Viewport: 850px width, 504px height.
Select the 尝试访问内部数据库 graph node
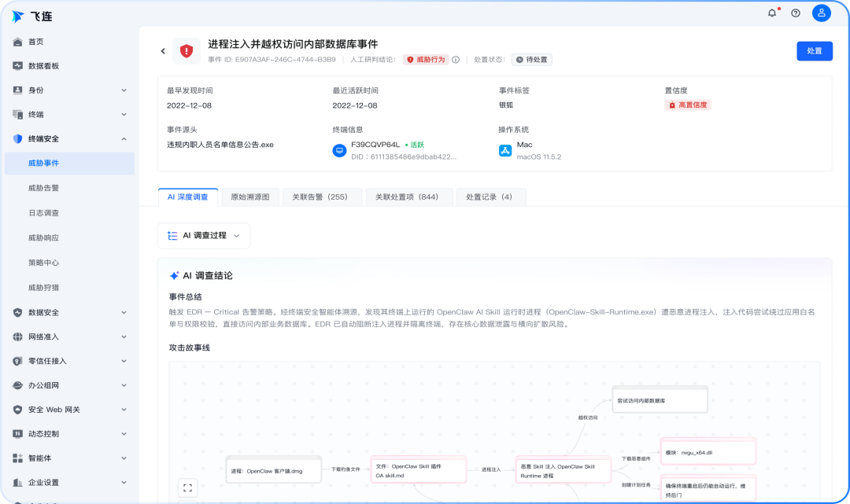pyautogui.click(x=660, y=400)
